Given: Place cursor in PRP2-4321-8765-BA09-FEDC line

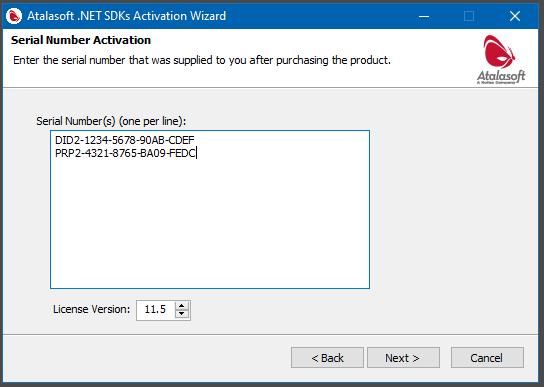Looking at the screenshot, I should 125,153.
